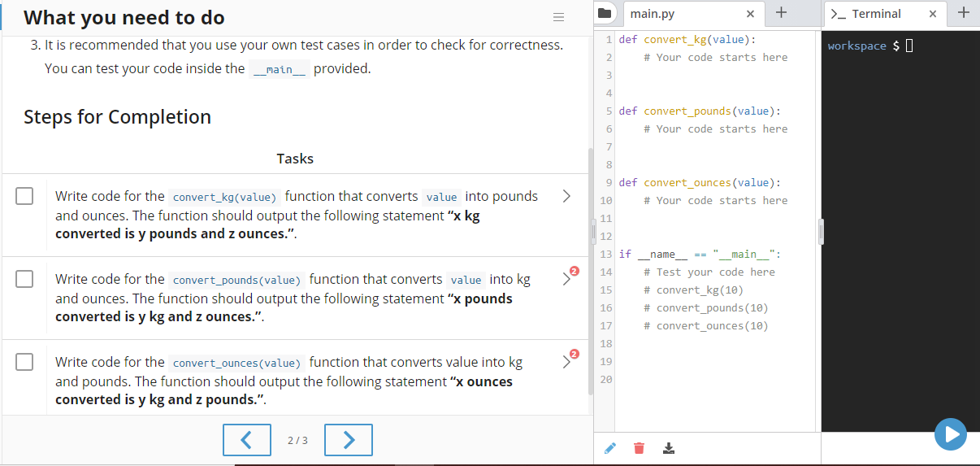Click the 'def convert_pounds(value):' code line
The image size is (980, 466).
pyautogui.click(x=700, y=111)
